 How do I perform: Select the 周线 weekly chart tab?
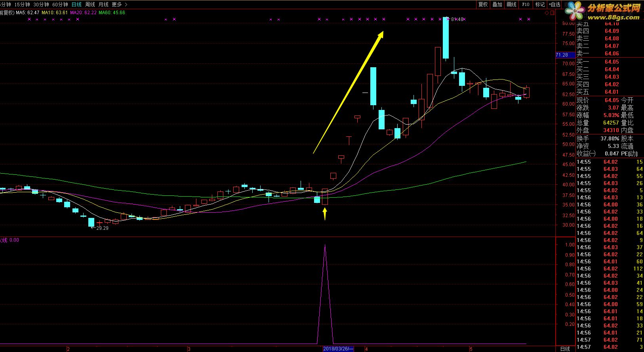[90, 4]
